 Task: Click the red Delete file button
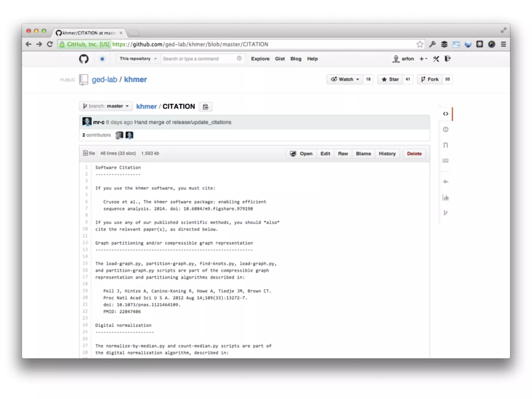tap(414, 154)
